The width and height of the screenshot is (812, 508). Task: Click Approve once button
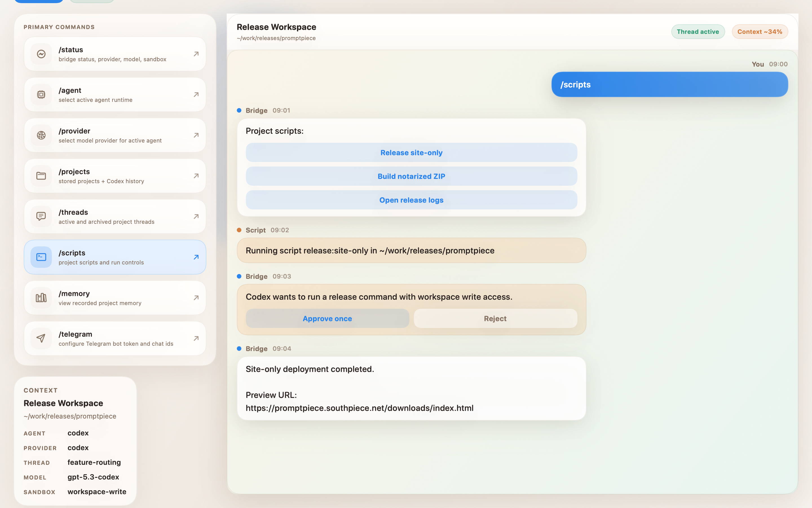[x=327, y=319]
